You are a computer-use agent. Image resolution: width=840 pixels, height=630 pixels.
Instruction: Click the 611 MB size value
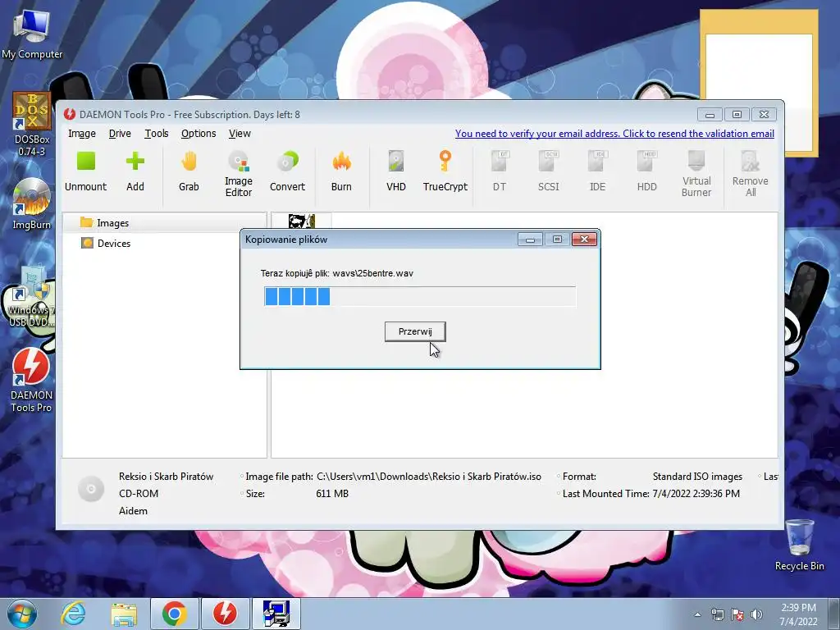pyautogui.click(x=332, y=493)
